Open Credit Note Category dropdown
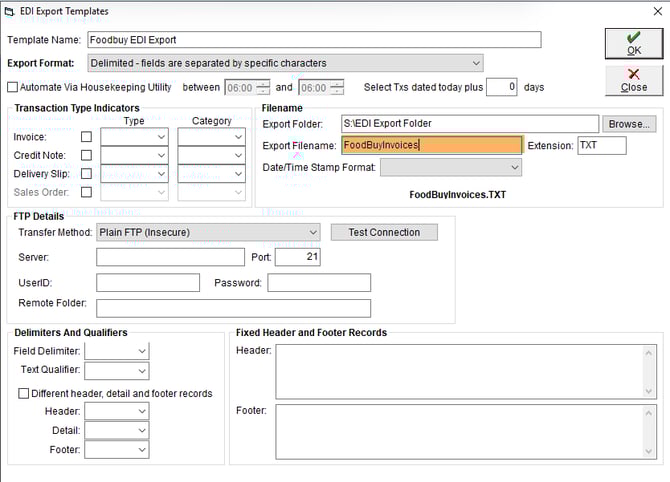Screen dimensions: 670x482 212,155
